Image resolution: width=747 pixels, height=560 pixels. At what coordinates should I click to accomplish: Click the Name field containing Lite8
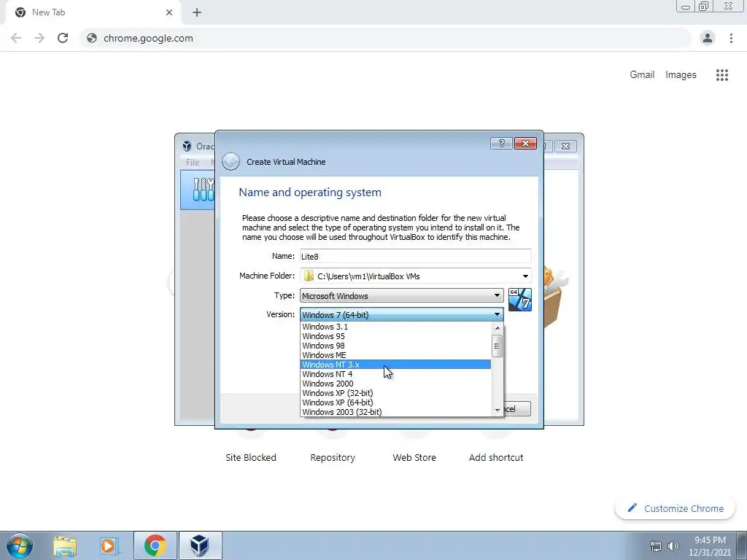point(415,256)
